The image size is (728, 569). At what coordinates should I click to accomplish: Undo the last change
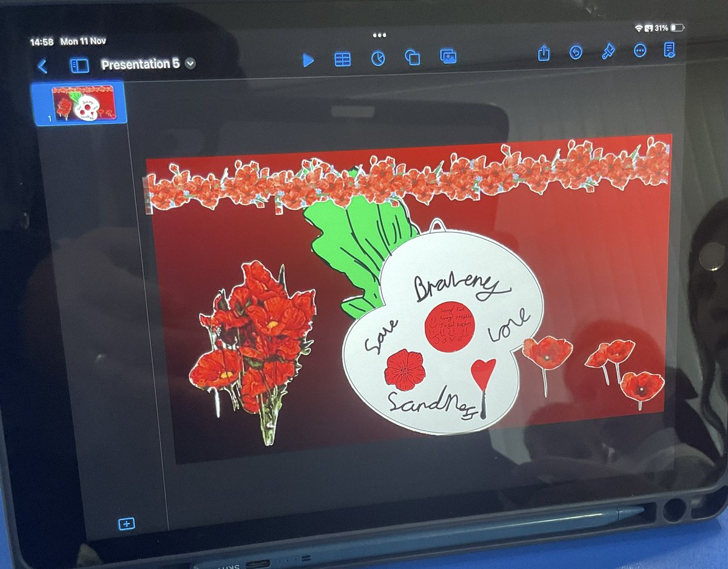[x=576, y=53]
